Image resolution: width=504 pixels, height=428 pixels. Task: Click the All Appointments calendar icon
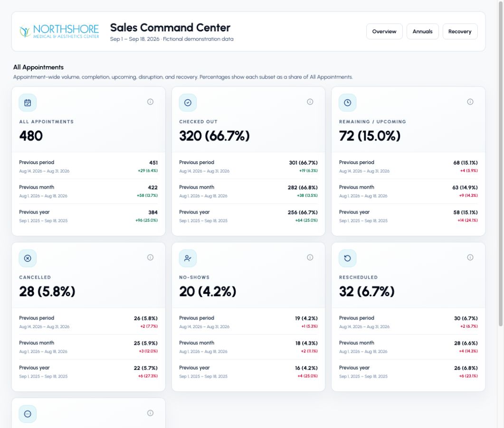28,103
